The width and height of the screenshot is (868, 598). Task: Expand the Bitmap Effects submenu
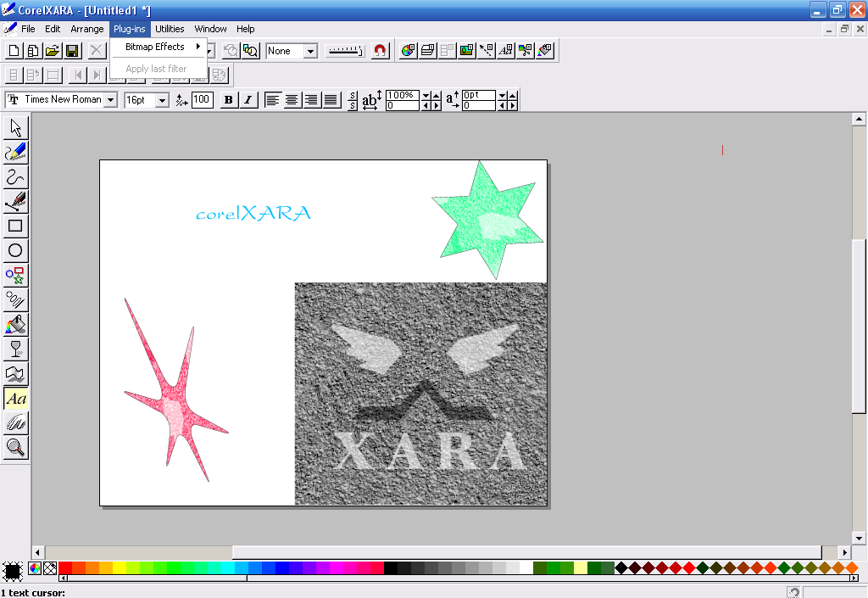(159, 47)
